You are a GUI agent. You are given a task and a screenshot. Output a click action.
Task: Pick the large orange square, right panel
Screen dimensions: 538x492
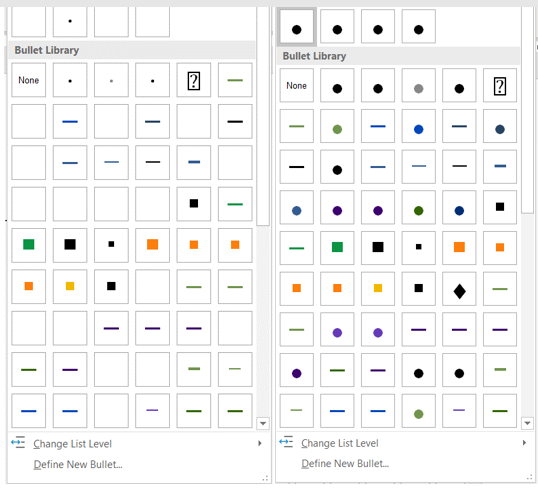[459, 248]
